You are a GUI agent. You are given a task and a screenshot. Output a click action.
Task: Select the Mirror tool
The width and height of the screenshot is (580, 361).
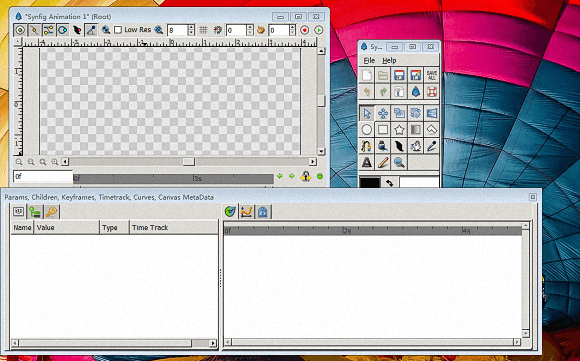[x=432, y=113]
